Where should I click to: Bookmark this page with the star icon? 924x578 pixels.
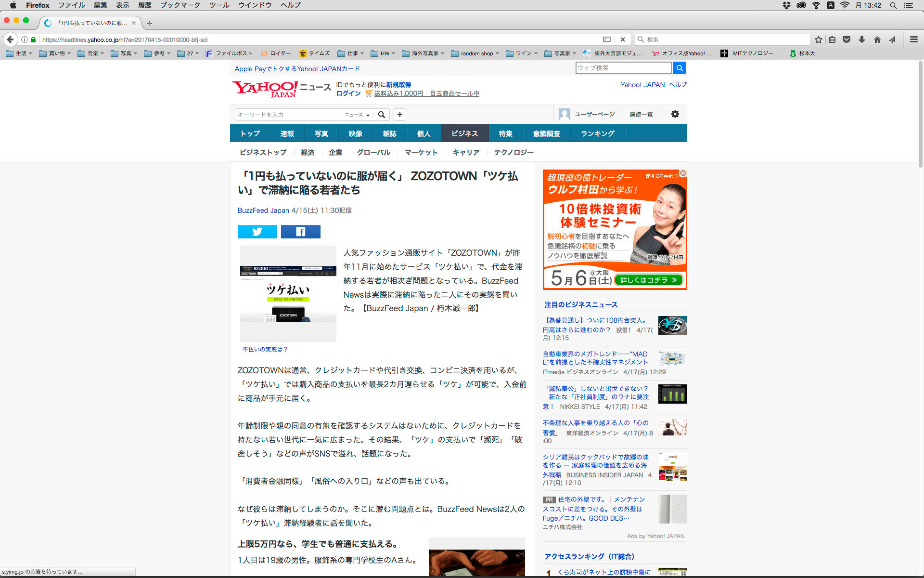click(818, 39)
